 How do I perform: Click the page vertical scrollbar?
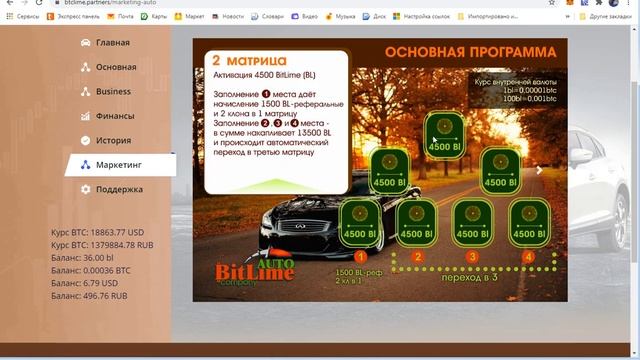click(635, 171)
